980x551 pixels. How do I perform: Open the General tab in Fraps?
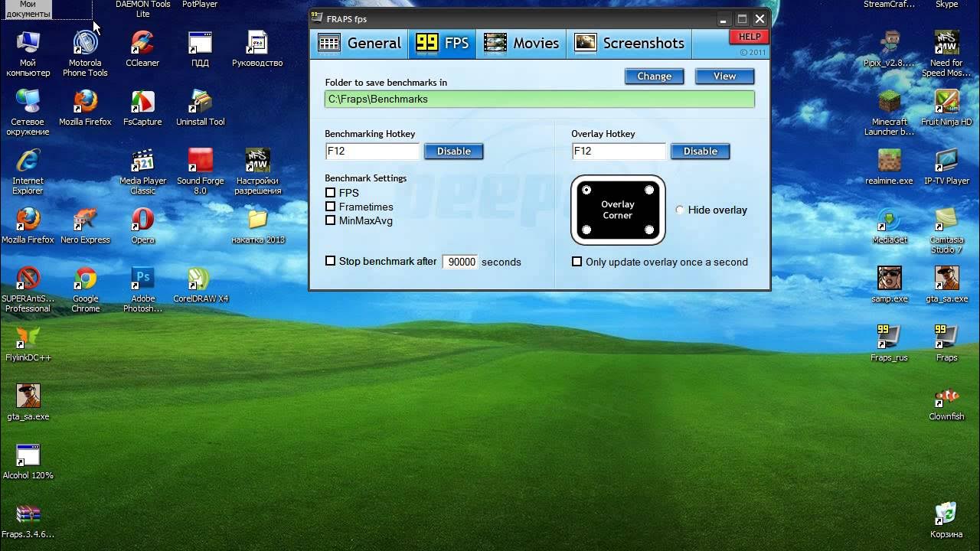[x=360, y=44]
